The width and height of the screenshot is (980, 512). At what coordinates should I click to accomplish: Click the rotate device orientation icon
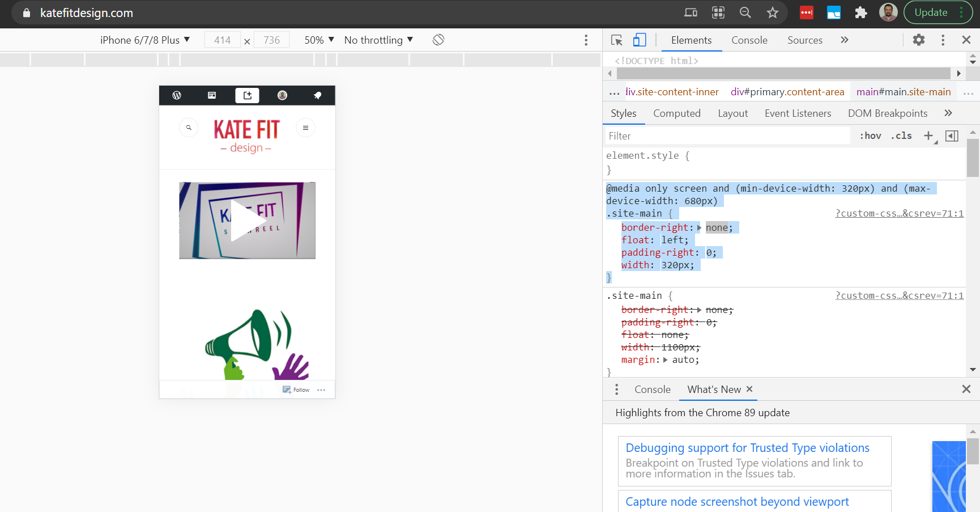[438, 40]
